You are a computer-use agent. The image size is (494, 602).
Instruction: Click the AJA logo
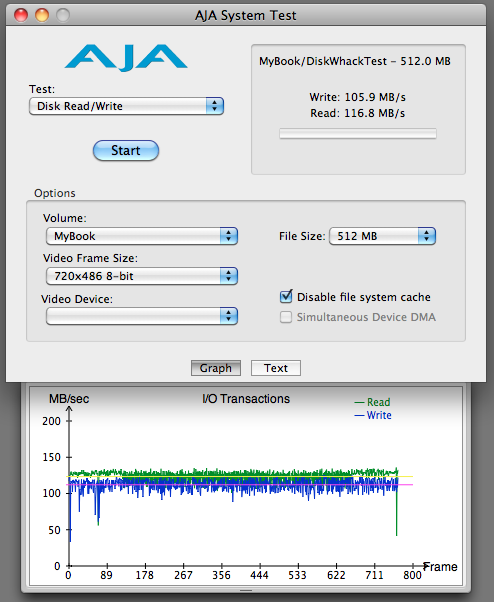pyautogui.click(x=126, y=58)
